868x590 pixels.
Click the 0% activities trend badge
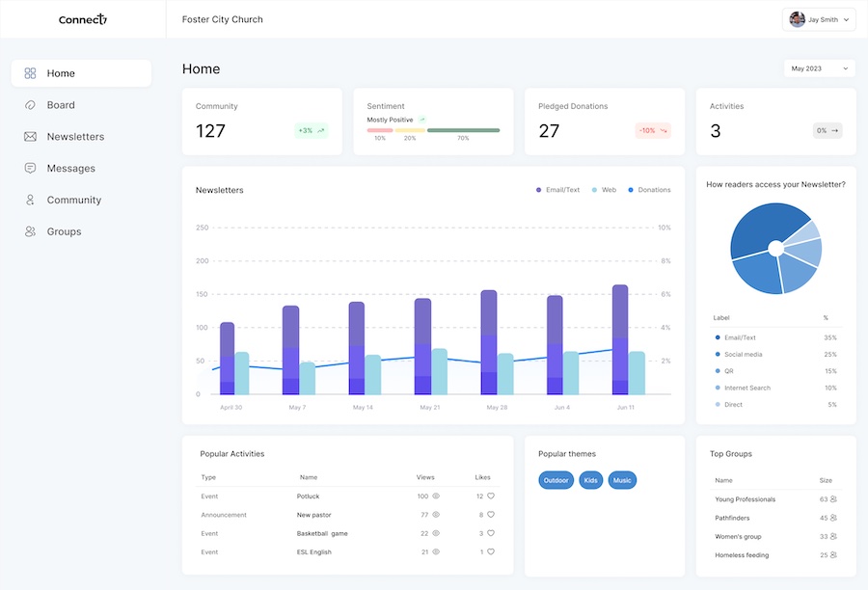(827, 130)
